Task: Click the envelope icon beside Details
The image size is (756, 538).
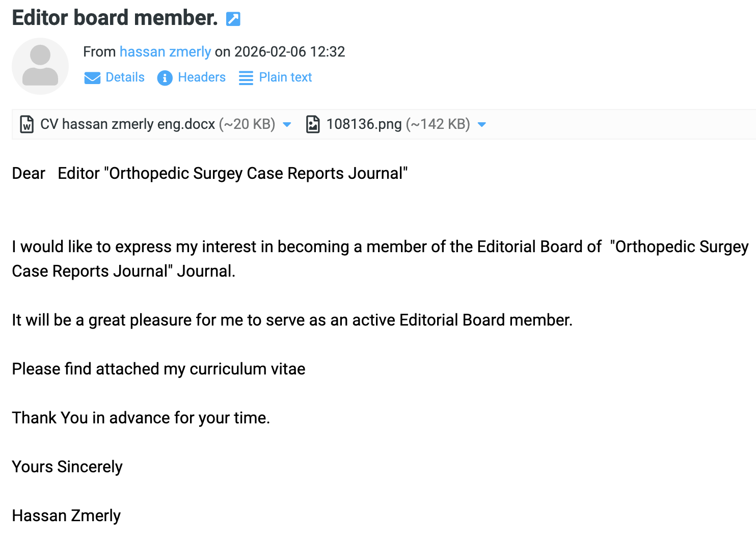Action: 92,78
